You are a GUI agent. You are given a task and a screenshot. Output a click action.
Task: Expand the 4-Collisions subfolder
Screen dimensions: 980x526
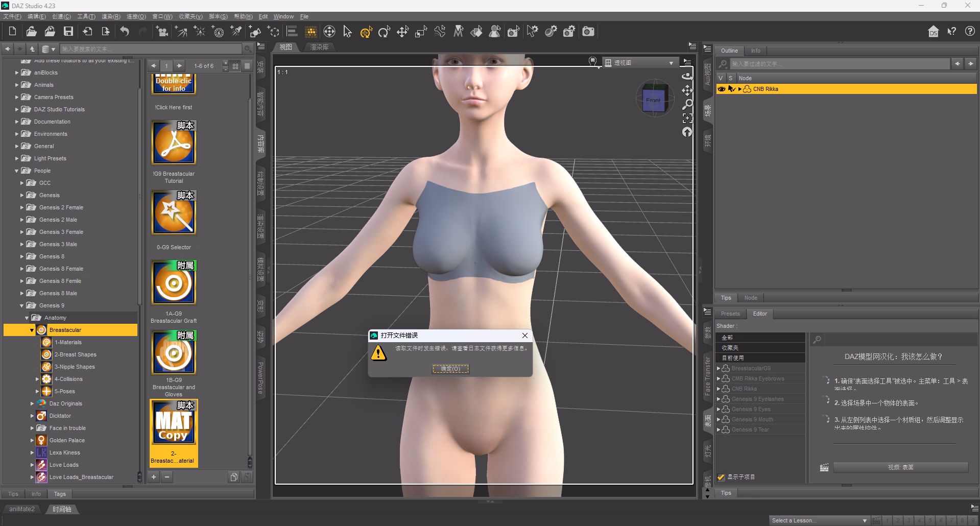tap(37, 379)
